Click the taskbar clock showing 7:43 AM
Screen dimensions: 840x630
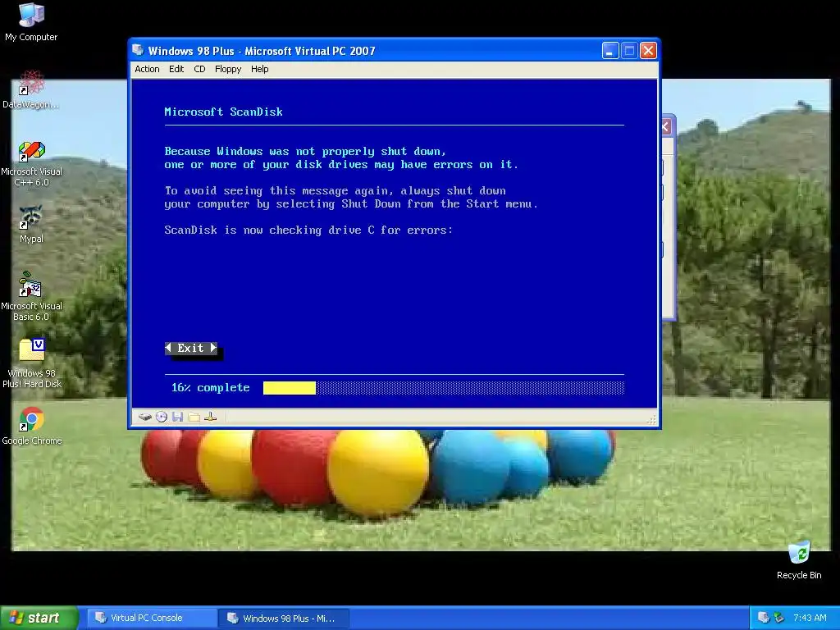point(810,618)
